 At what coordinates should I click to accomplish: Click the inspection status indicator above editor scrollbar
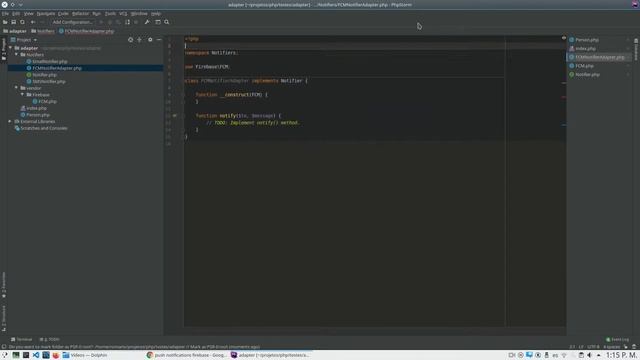pyautogui.click(x=564, y=38)
